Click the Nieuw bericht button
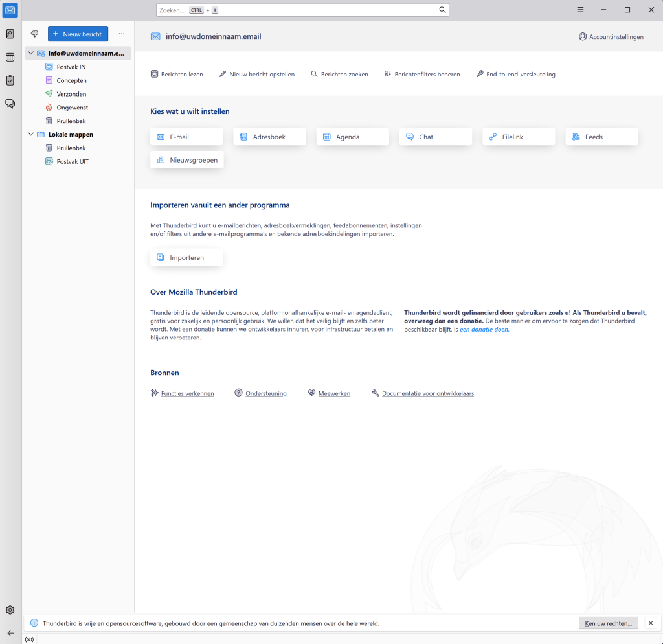Image resolution: width=663 pixels, height=644 pixels. coord(78,34)
